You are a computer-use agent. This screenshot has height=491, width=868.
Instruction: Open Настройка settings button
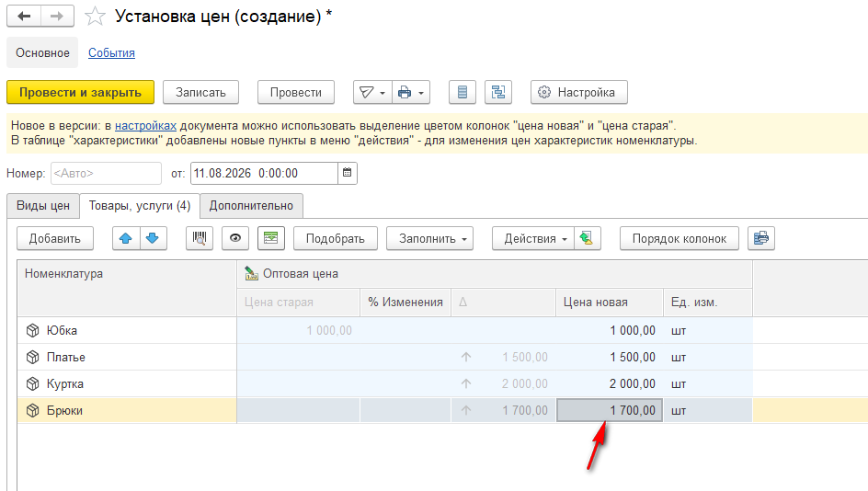[x=579, y=93]
